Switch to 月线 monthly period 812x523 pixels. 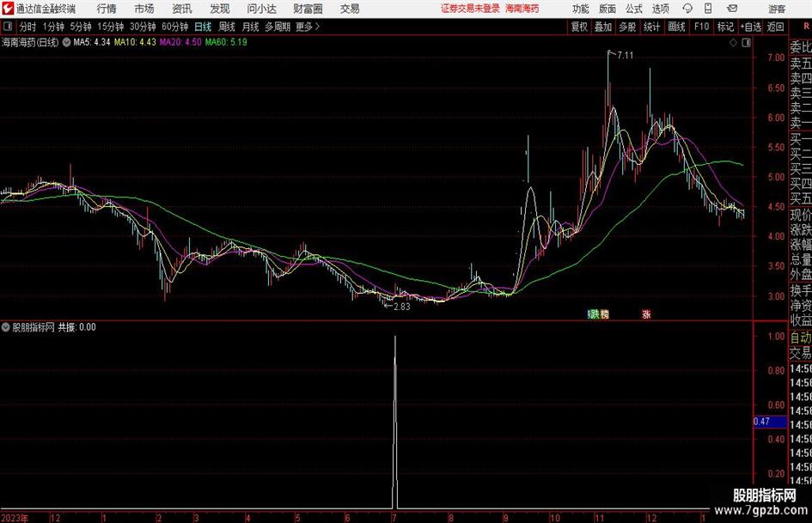coord(251,27)
